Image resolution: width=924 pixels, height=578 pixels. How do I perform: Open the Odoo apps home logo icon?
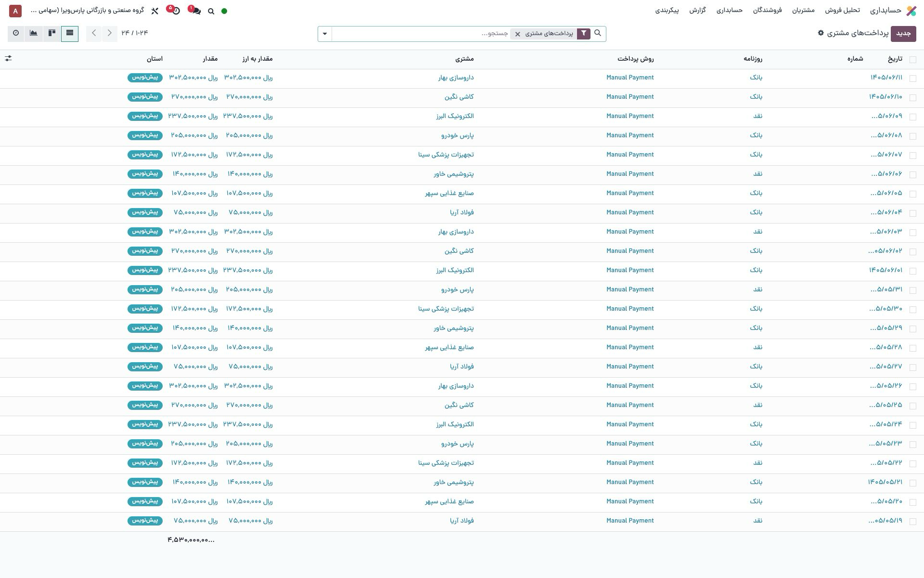coord(911,11)
